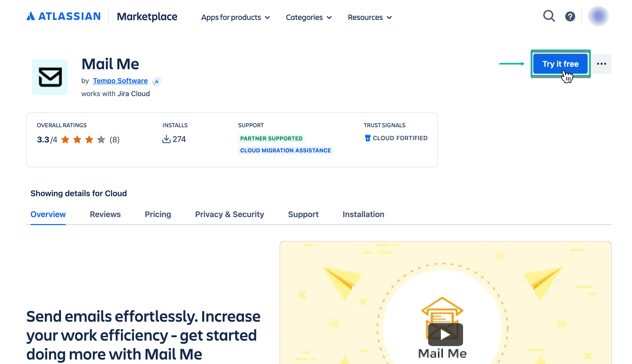Expand the Resources dropdown
Image resolution: width=632 pixels, height=364 pixels.
pos(369,17)
